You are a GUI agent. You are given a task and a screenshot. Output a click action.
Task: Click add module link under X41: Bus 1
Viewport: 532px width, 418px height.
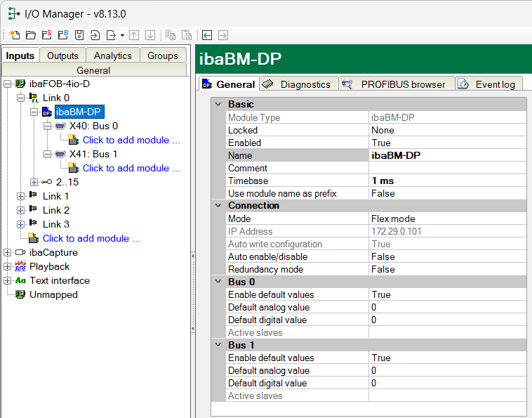(131, 168)
